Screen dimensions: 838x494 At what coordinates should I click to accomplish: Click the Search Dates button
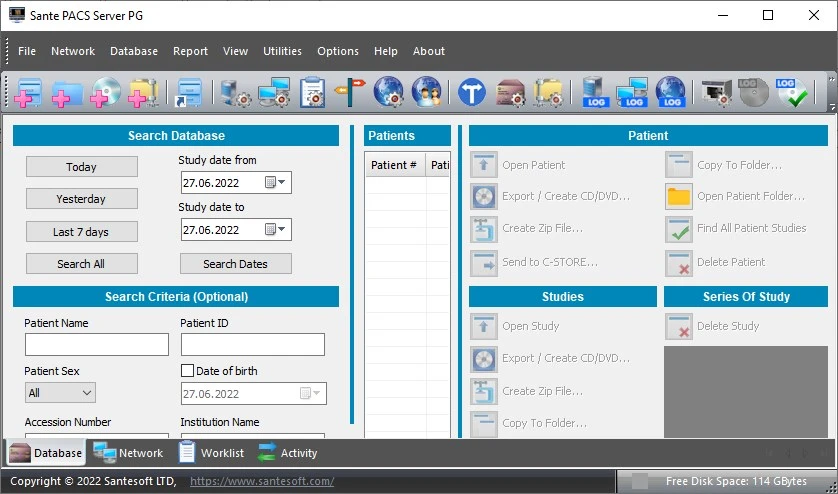pyautogui.click(x=235, y=264)
